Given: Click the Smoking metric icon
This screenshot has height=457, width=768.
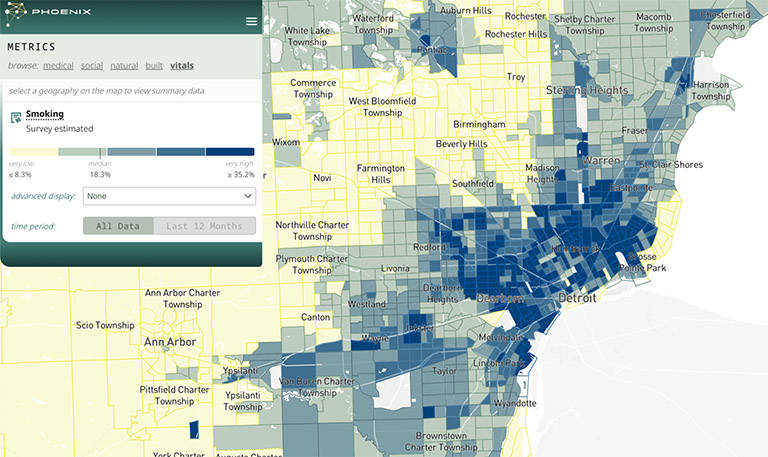Looking at the screenshot, I should [15, 118].
